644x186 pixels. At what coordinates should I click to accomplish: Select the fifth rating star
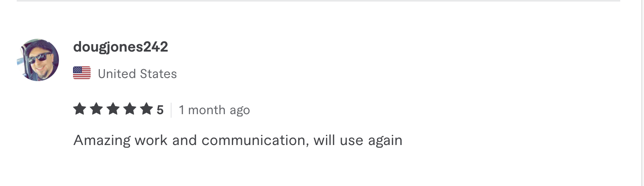click(x=146, y=109)
